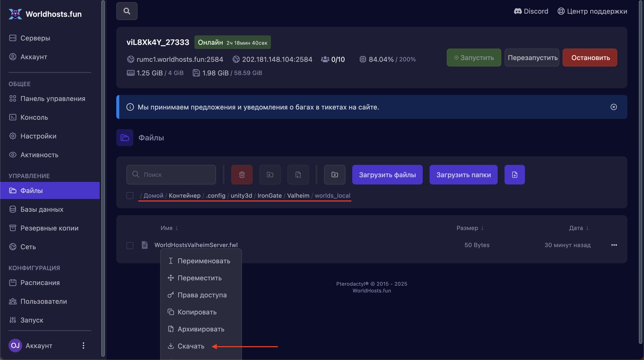
Task: Click the new file icon button
Action: coord(515,174)
